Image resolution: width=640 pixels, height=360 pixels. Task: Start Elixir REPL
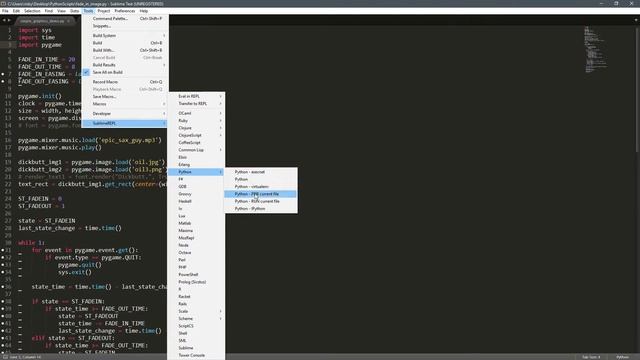point(196,157)
